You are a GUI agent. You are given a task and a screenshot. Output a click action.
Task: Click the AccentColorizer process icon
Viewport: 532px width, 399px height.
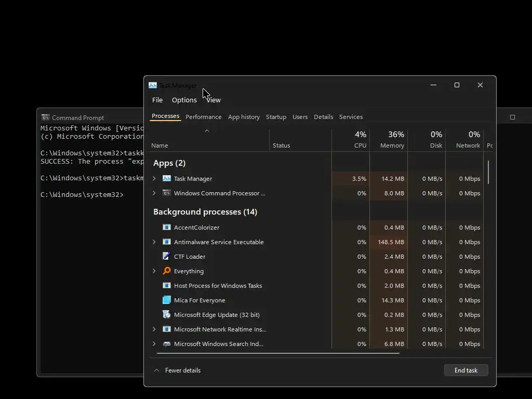(x=167, y=228)
